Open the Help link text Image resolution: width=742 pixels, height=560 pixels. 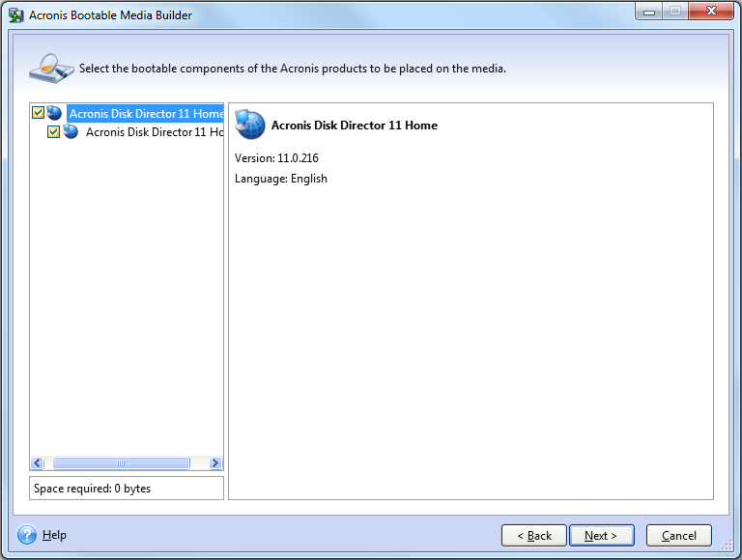tap(54, 535)
